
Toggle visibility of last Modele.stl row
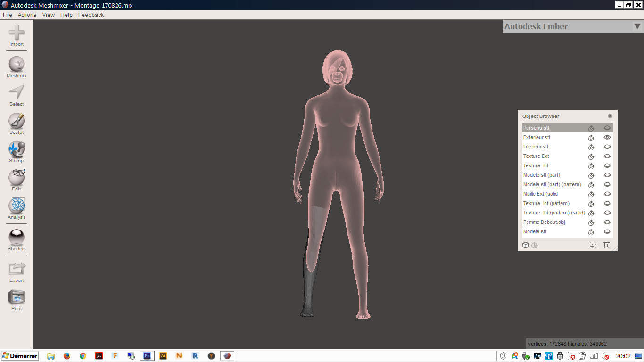pos(607,231)
